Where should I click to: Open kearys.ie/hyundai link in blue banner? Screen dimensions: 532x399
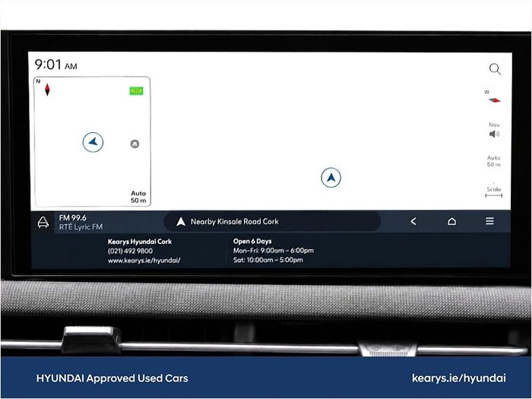tap(459, 378)
